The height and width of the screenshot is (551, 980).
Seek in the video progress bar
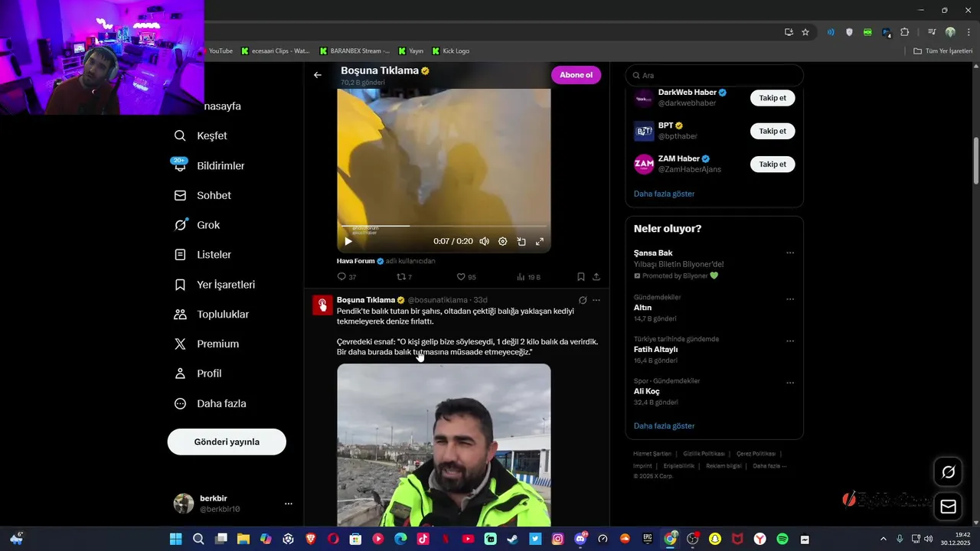pos(444,226)
